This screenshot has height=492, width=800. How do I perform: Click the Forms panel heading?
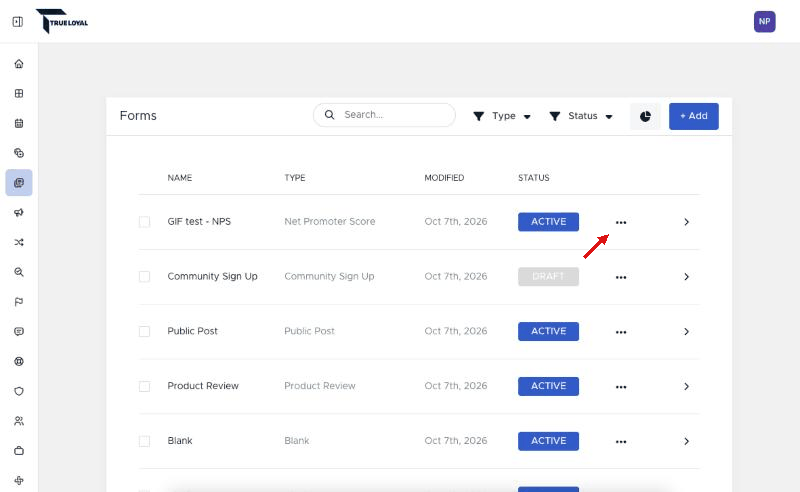[138, 116]
